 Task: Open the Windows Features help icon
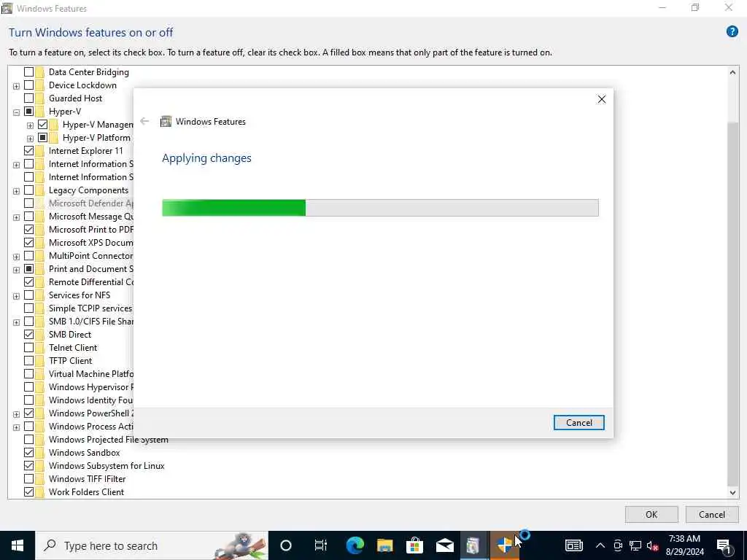tap(732, 32)
